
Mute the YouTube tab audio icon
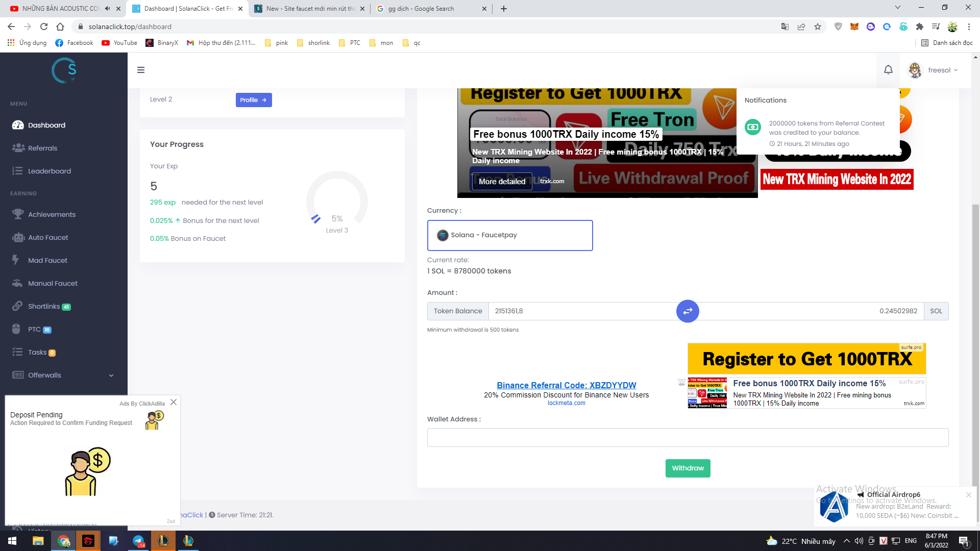pos(107,9)
